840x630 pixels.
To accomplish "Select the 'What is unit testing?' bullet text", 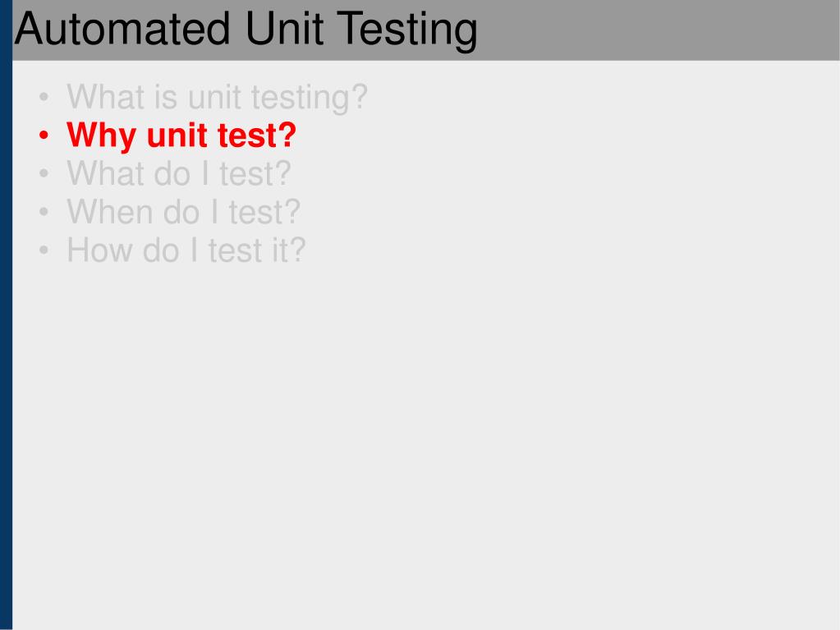I will click(x=217, y=98).
